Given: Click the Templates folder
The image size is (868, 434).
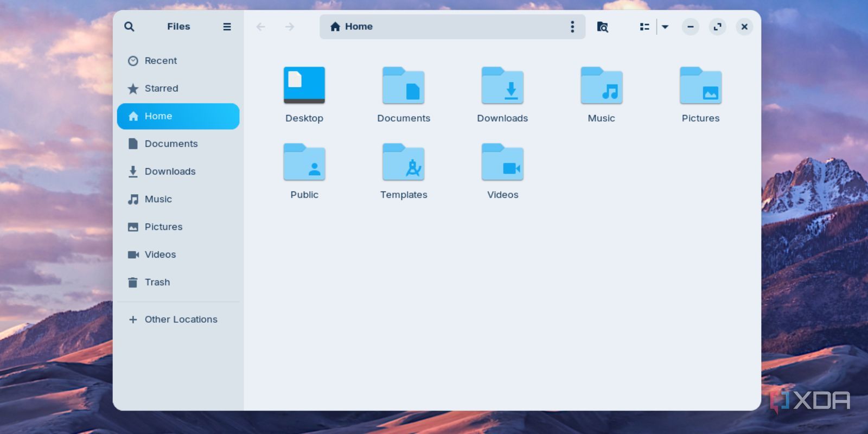Looking at the screenshot, I should point(404,162).
